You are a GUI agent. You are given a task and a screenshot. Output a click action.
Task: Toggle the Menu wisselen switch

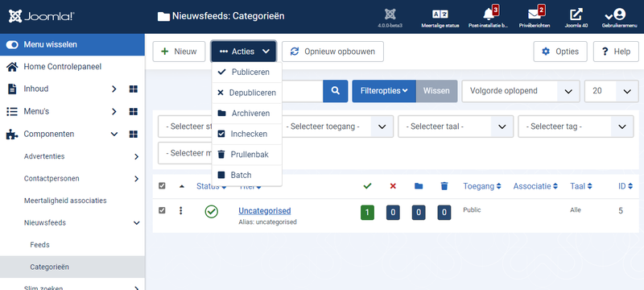(12, 45)
